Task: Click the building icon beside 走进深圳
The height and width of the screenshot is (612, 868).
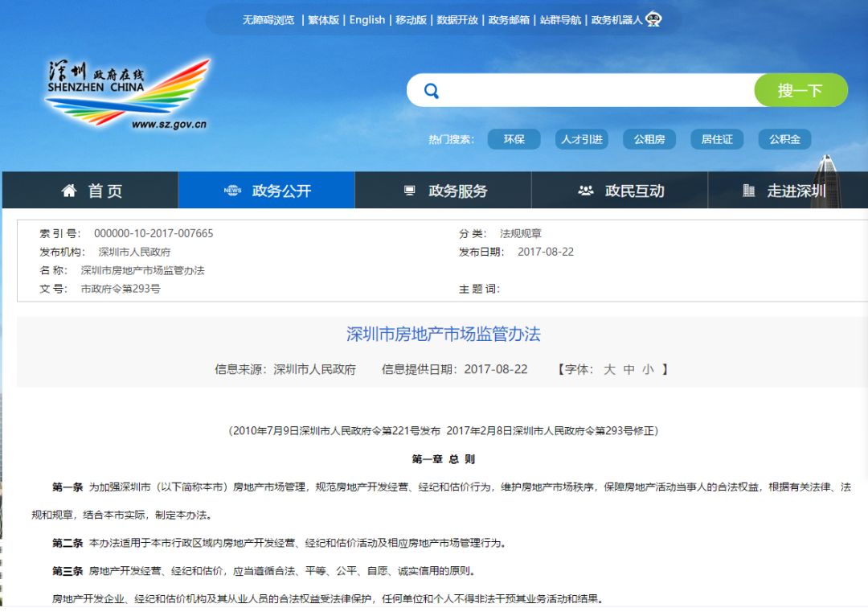Action: coord(748,191)
